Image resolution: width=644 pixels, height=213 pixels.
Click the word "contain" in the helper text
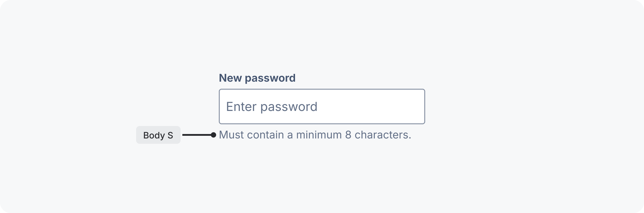pos(265,135)
